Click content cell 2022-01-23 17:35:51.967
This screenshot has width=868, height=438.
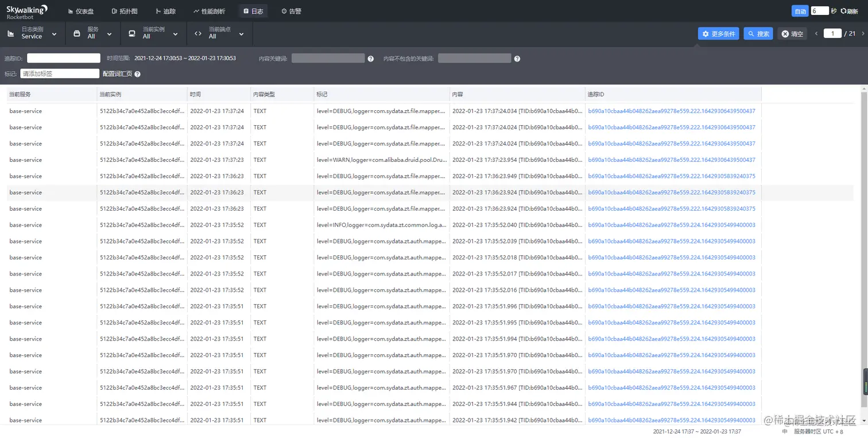pyautogui.click(x=517, y=388)
